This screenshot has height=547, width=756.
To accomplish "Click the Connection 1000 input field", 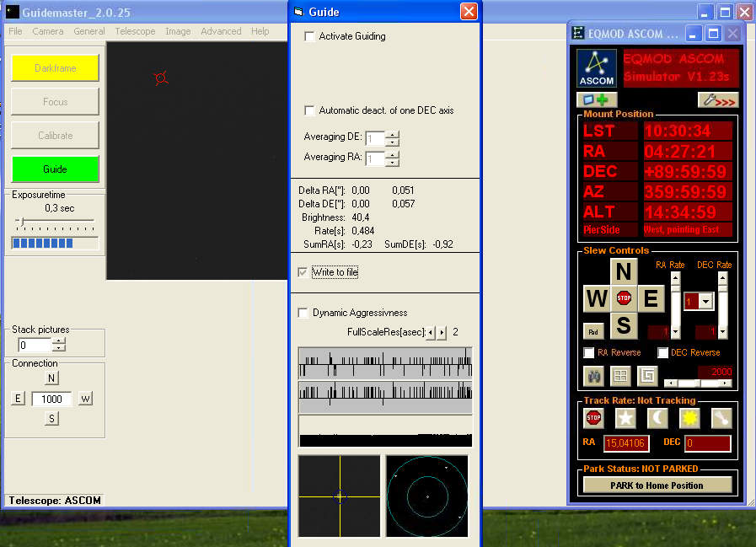I will coord(51,399).
